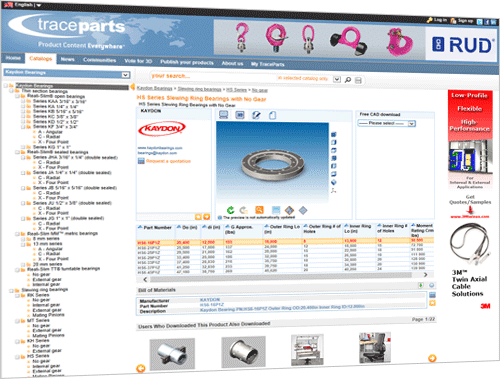Select the topmost cube view icon beside preview
Image resolution: width=500 pixels, height=379 pixels.
334,134
